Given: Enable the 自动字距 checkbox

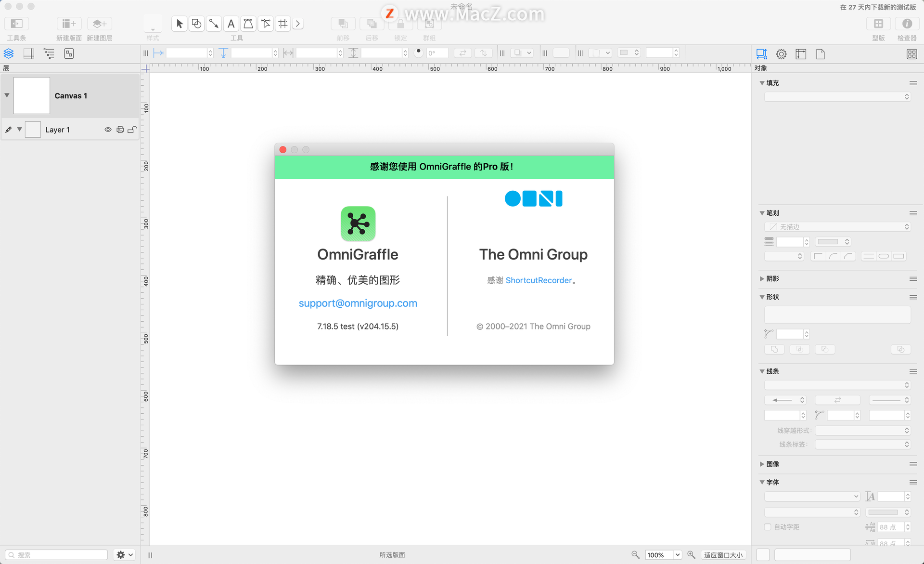Looking at the screenshot, I should (768, 527).
